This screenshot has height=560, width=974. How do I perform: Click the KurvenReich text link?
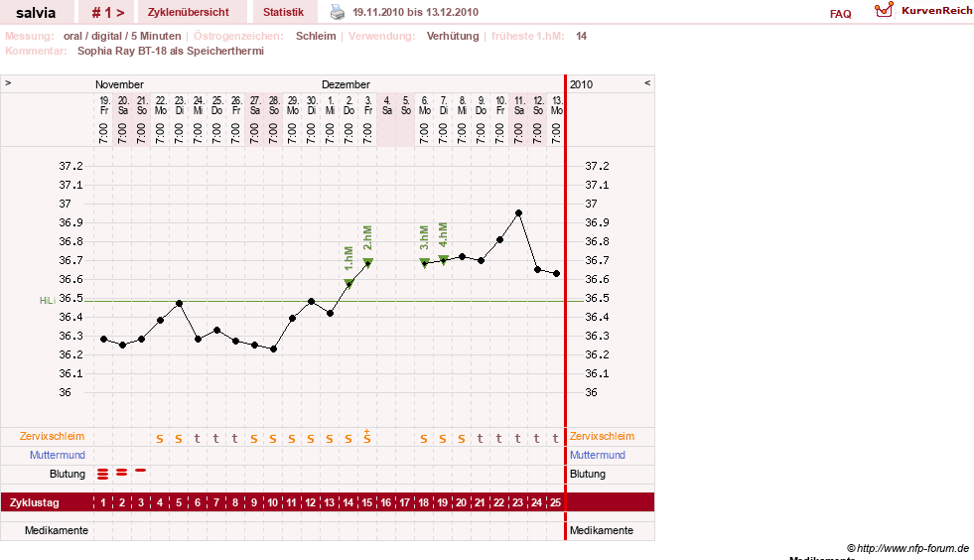[936, 11]
